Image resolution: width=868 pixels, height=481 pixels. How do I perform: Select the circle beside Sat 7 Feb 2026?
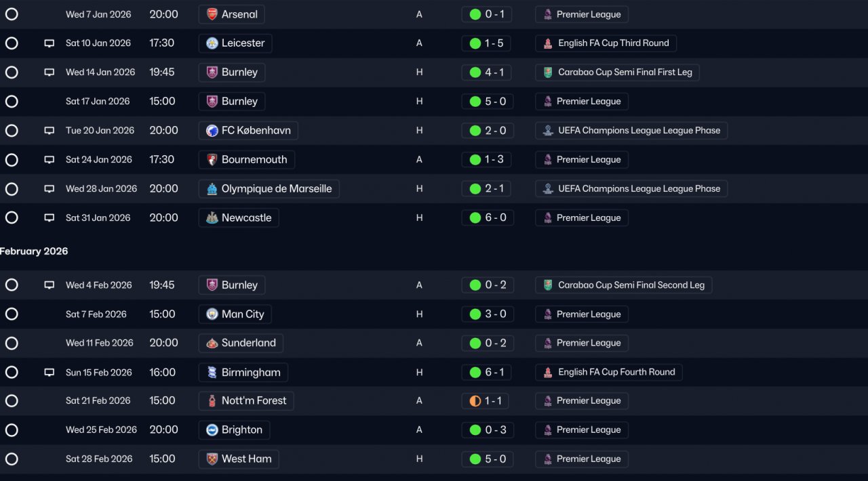pyautogui.click(x=12, y=314)
